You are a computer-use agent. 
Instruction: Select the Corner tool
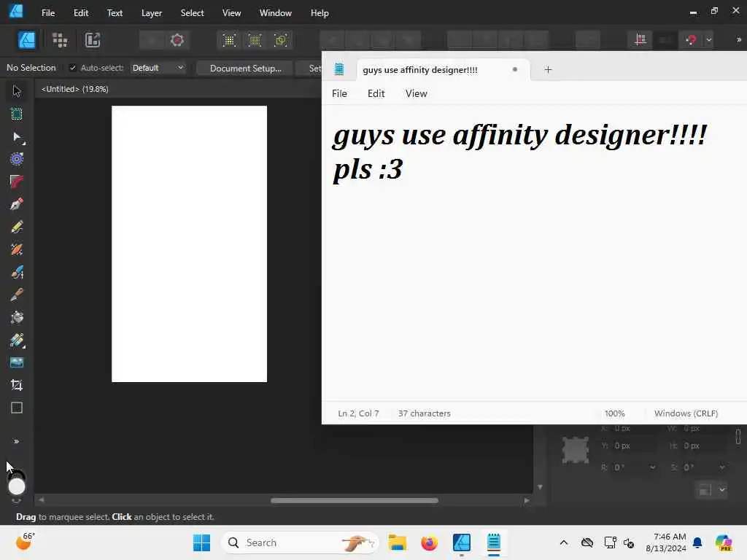point(17,182)
